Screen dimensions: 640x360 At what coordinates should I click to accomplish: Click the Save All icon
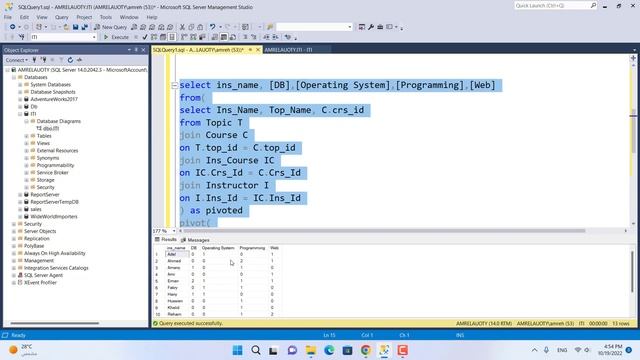[x=84, y=27]
